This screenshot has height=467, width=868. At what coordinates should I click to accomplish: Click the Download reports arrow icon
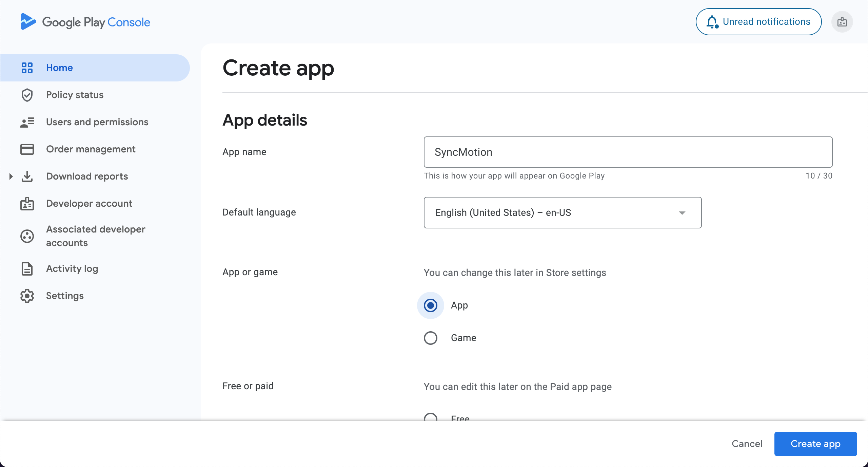[x=27, y=176]
